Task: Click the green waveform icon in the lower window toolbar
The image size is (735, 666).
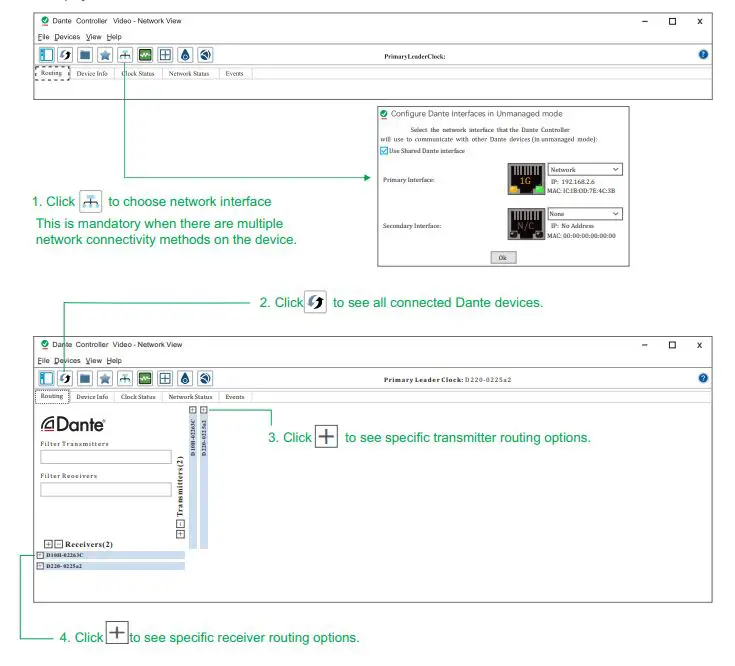Action: pos(145,378)
